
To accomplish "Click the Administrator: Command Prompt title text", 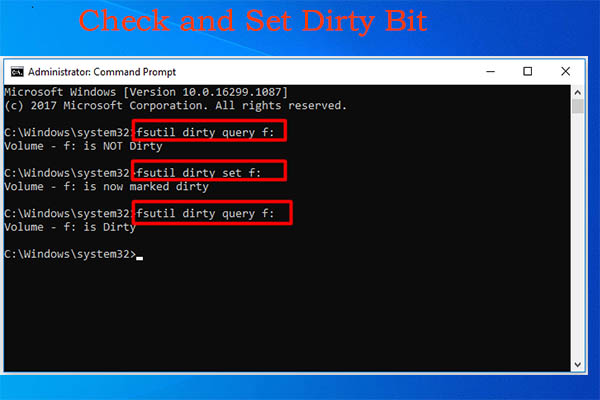I will pyautogui.click(x=102, y=72).
